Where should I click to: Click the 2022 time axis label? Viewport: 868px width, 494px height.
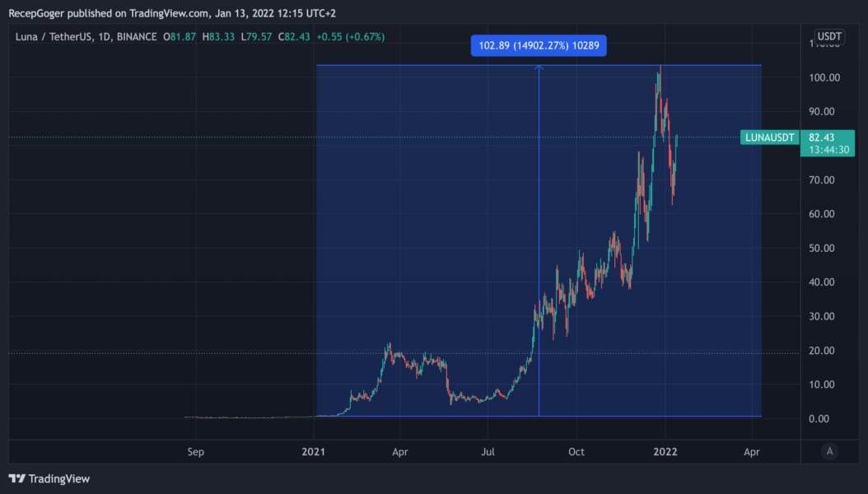click(x=665, y=452)
